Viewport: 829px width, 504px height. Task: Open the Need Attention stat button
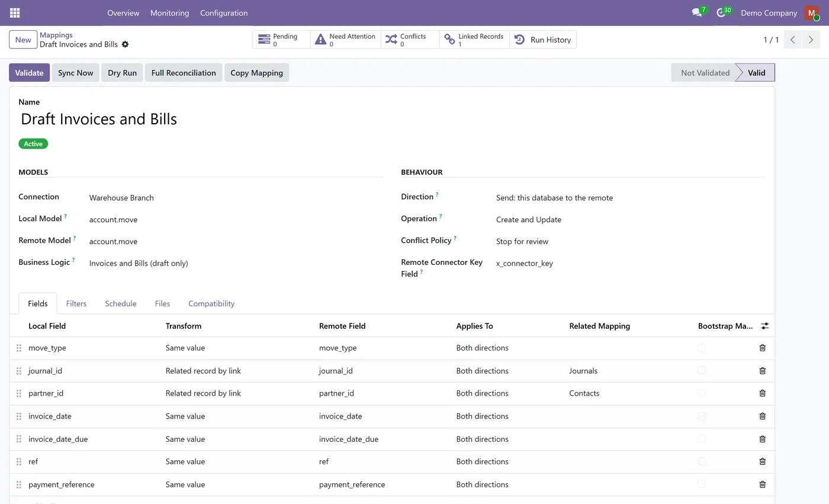point(346,40)
